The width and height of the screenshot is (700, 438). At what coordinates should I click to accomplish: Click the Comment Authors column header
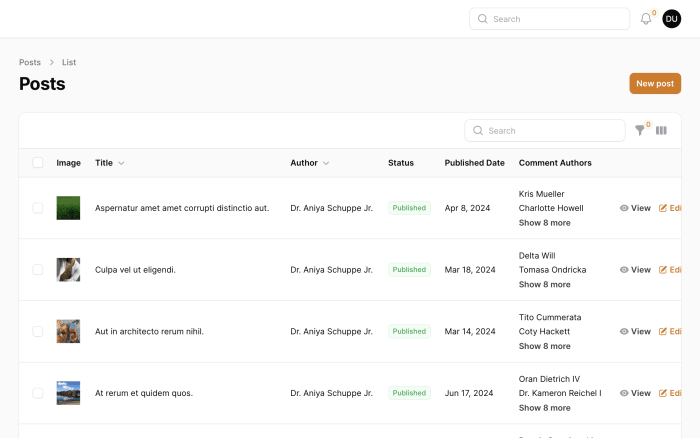555,163
